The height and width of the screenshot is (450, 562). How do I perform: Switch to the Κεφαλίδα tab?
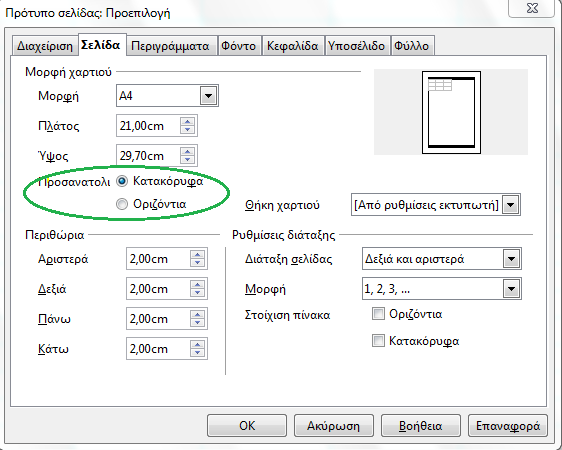tap(292, 46)
